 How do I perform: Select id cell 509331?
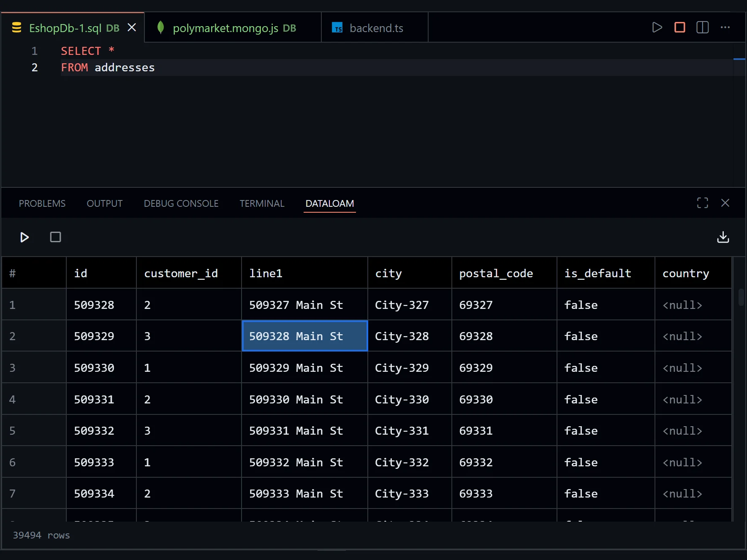point(101,399)
